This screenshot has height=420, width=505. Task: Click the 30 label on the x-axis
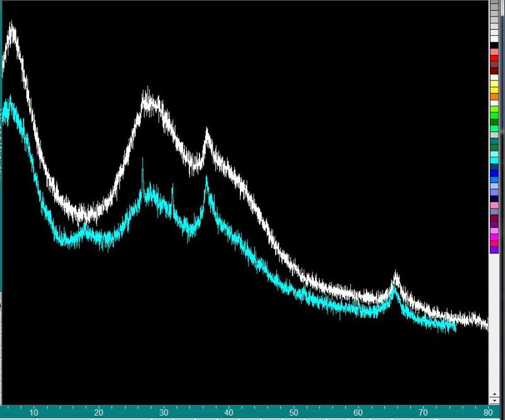pyautogui.click(x=163, y=412)
